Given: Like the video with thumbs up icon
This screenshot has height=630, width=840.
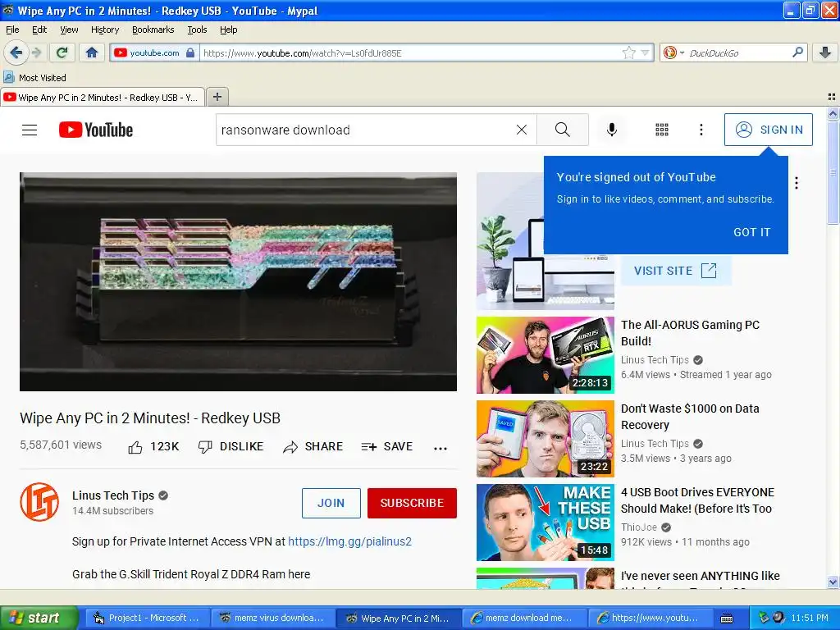Looking at the screenshot, I should 135,447.
